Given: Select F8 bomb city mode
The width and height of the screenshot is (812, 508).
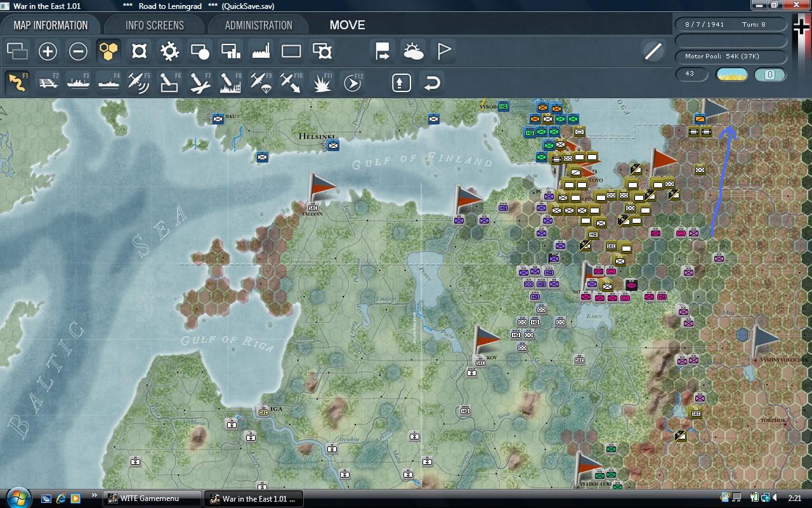Looking at the screenshot, I should (230, 83).
